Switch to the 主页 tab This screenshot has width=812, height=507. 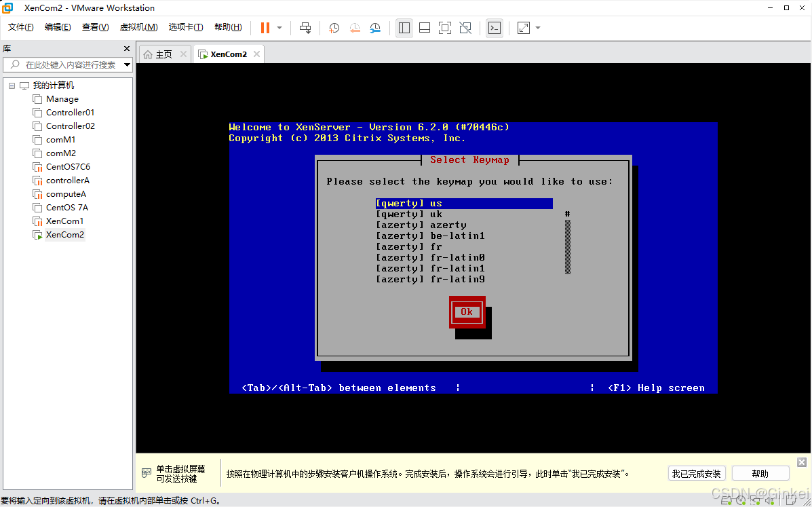(x=164, y=54)
